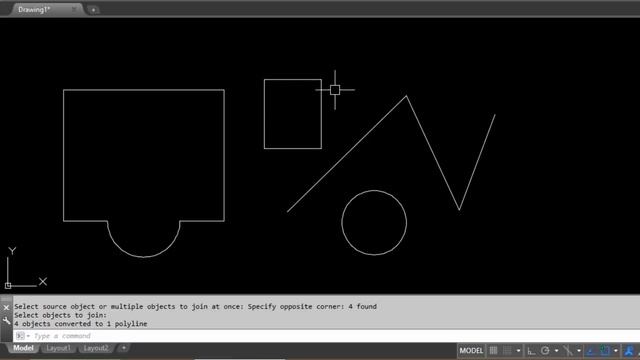The width and height of the screenshot is (640, 360).
Task: Switch to the Model tab
Action: point(23,348)
